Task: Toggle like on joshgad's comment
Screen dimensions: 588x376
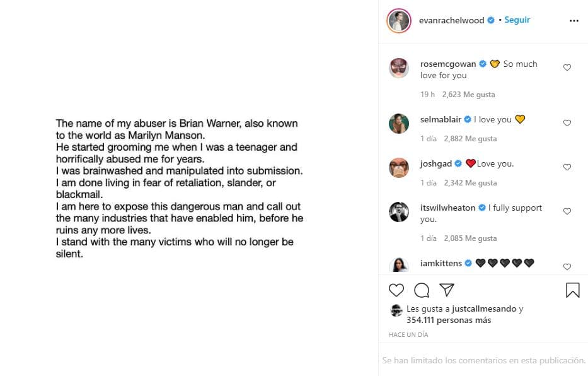Action: click(x=567, y=167)
